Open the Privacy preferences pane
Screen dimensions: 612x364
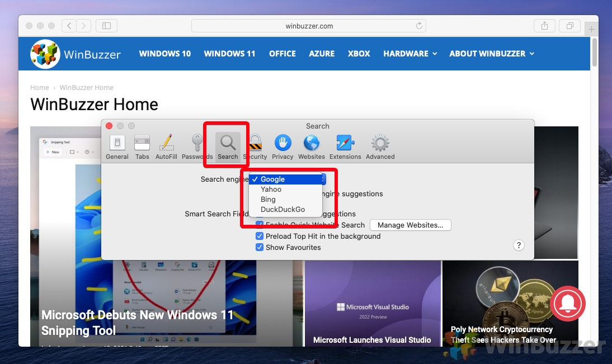click(x=283, y=147)
